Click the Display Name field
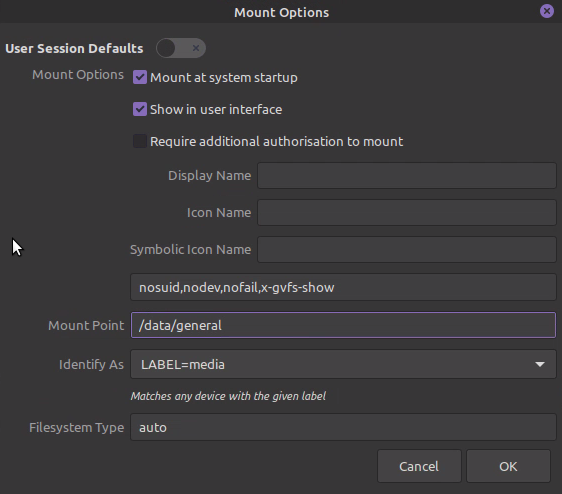 point(407,175)
